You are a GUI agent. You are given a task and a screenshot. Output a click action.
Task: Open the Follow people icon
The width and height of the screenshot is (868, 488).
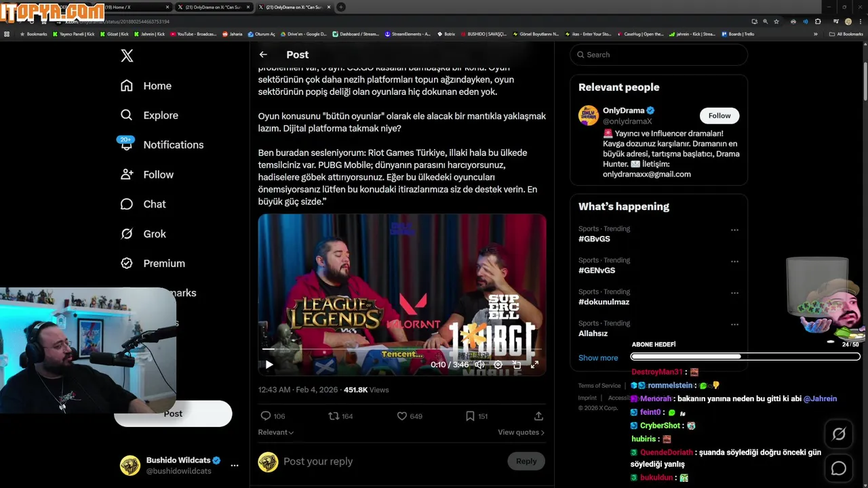click(x=127, y=174)
